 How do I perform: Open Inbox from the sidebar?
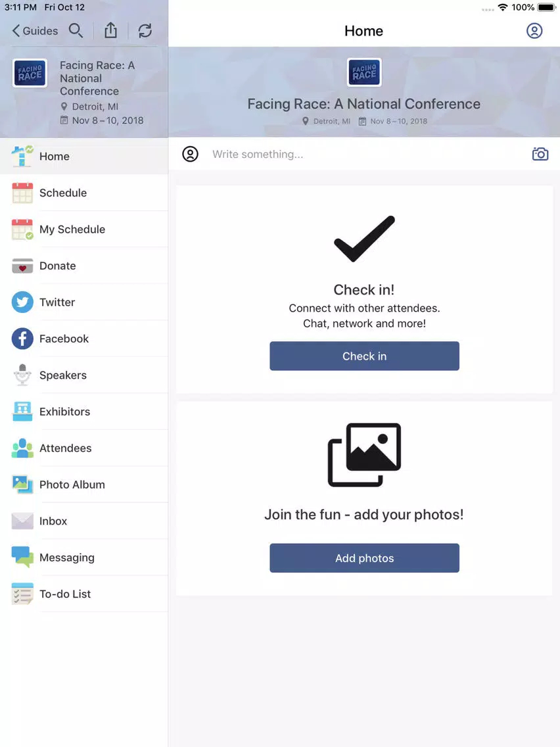[x=84, y=521]
